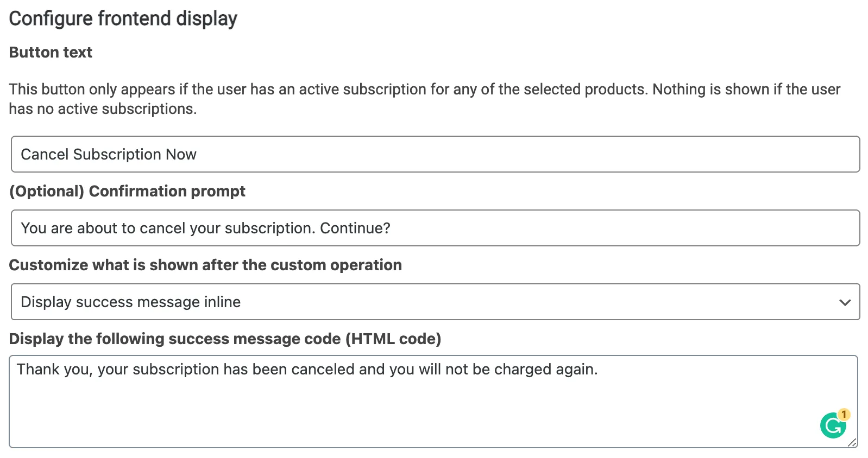This screenshot has width=868, height=458.
Task: Click the '(Optional) Confirmation prompt' label
Action: coord(127,191)
